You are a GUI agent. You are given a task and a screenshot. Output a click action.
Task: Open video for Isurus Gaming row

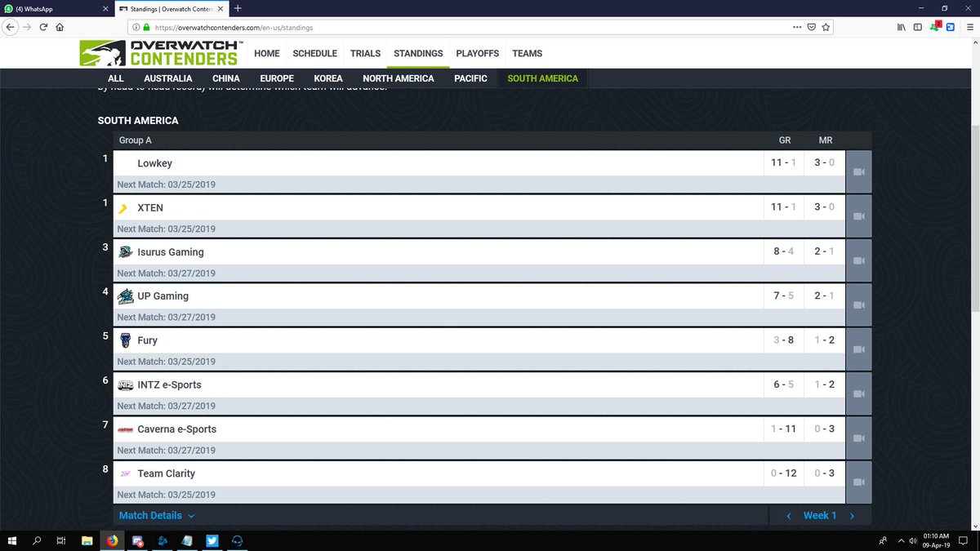858,260
